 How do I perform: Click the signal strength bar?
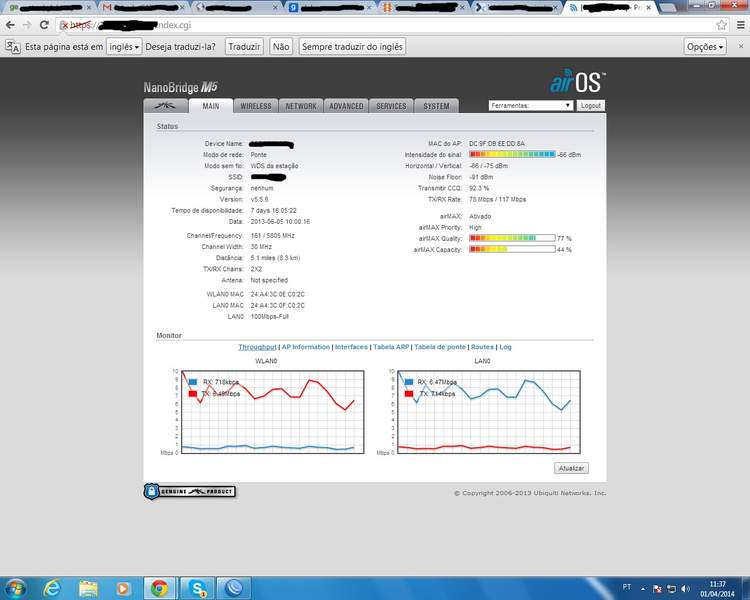tap(512, 155)
